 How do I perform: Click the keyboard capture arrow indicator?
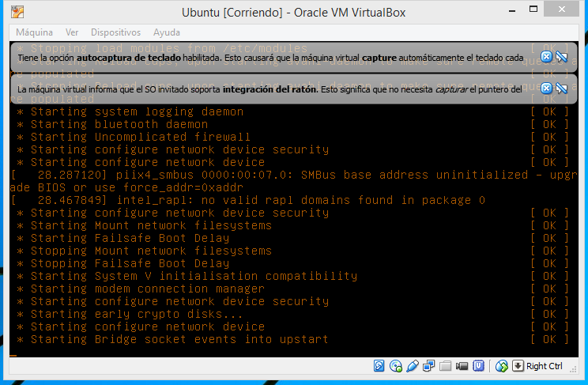tap(518, 366)
